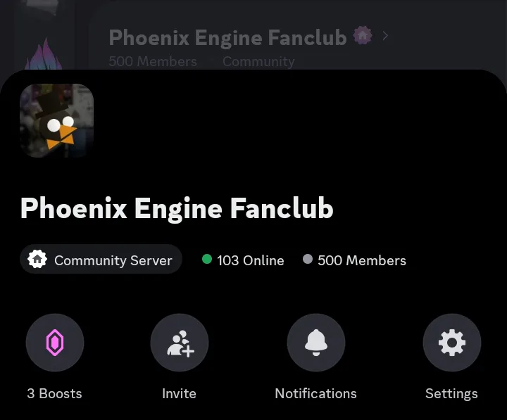Click the Notifications text label
Screen dimensions: 507x420
pyautogui.click(x=316, y=393)
